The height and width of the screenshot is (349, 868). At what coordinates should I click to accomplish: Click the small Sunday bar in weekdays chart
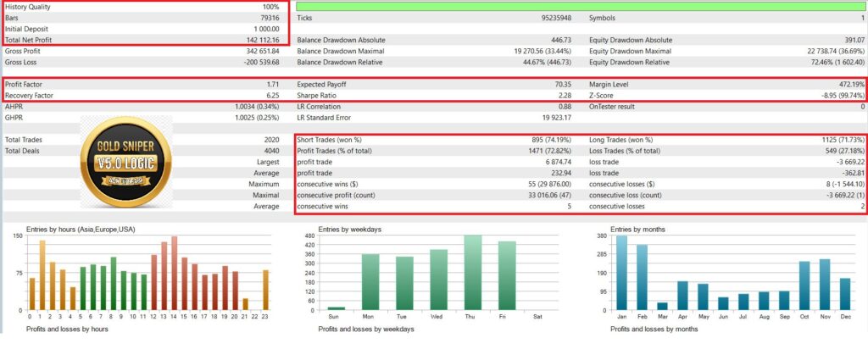(337, 308)
